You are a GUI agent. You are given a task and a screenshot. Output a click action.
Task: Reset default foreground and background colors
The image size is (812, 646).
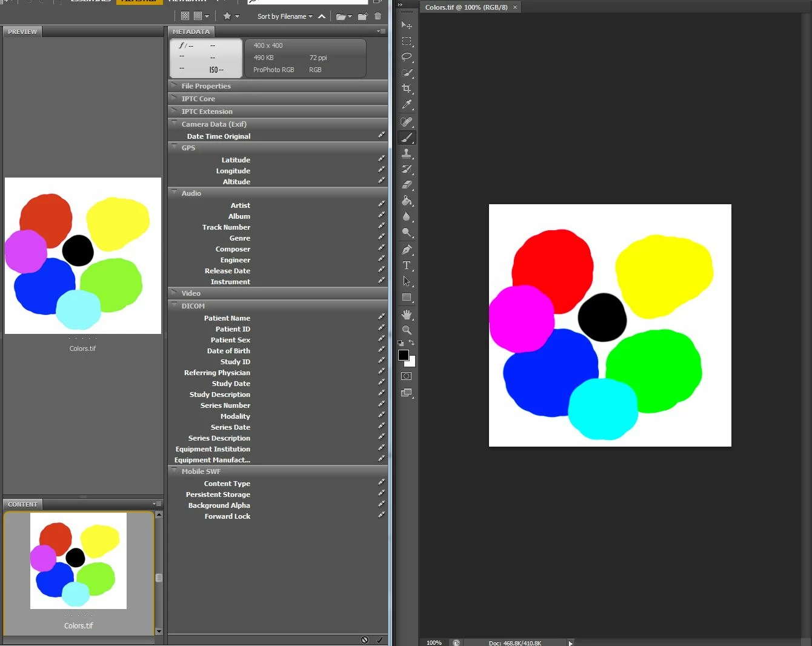click(x=401, y=343)
